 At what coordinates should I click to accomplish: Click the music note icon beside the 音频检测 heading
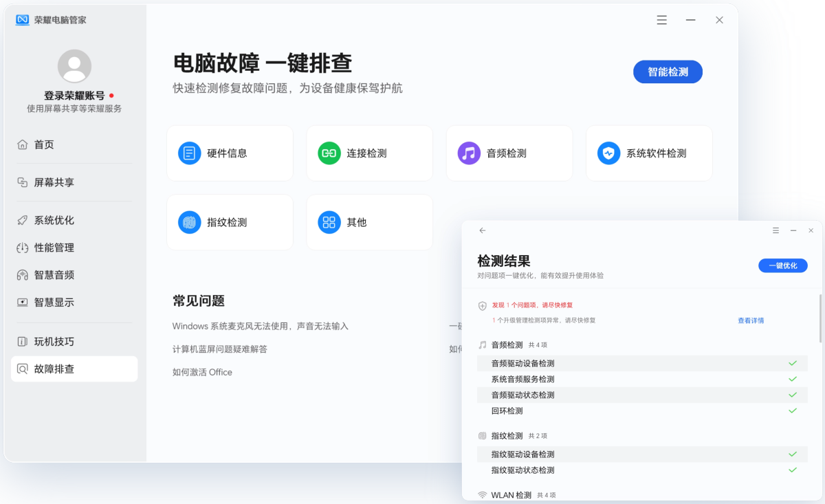tap(483, 344)
